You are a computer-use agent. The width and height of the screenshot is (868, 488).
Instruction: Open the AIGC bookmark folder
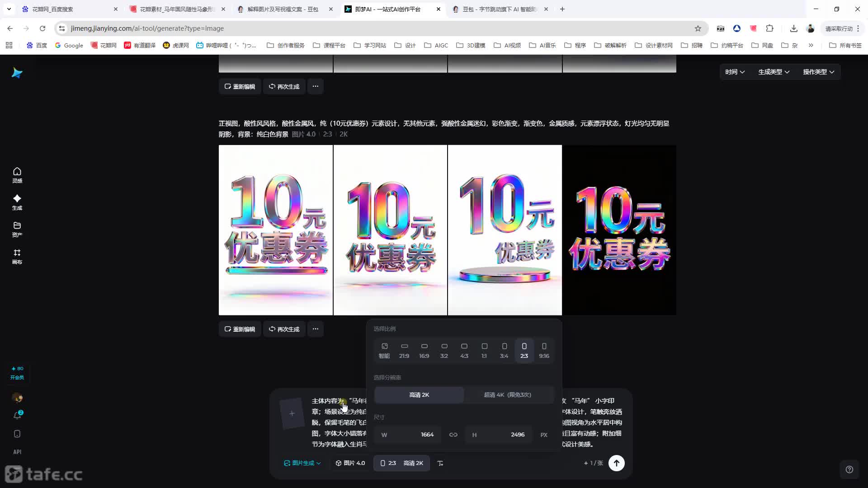[x=436, y=45]
